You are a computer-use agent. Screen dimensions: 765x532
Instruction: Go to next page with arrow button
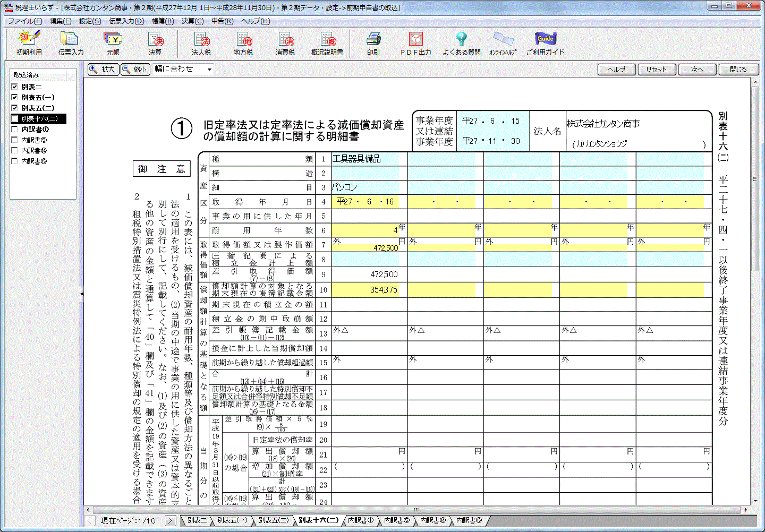click(170, 521)
